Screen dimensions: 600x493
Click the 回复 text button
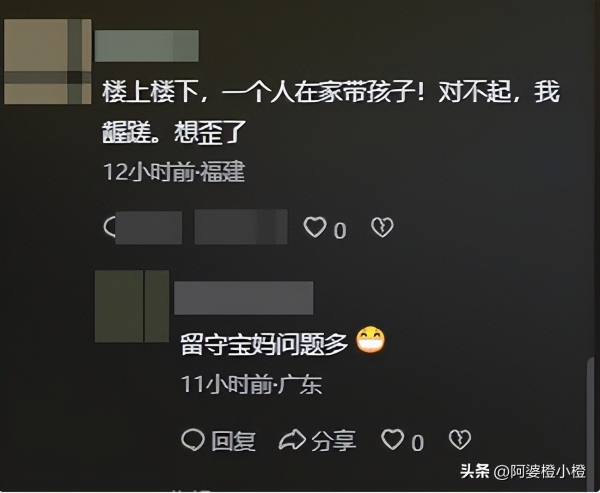click(x=233, y=441)
